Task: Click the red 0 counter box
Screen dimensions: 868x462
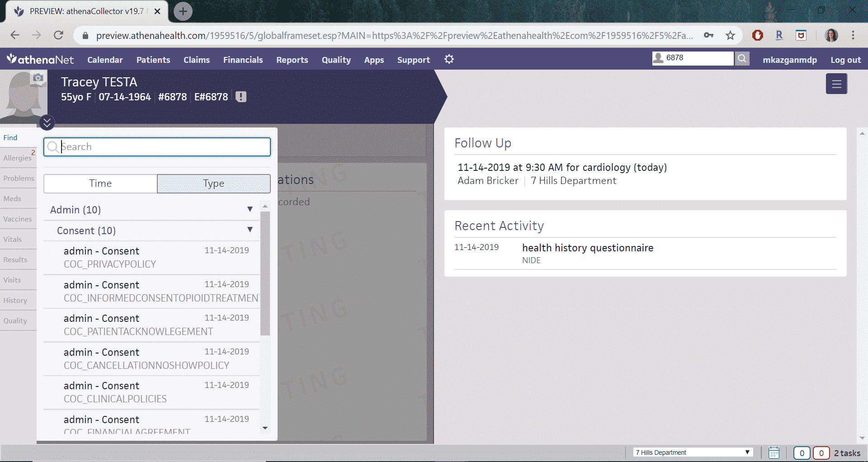Action: (821, 453)
